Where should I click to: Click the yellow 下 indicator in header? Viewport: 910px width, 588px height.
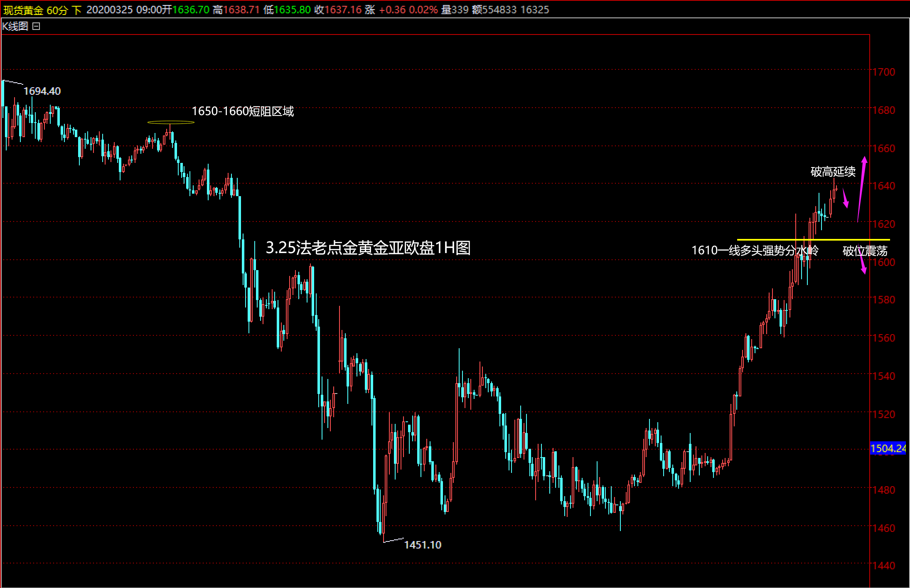coord(76,10)
